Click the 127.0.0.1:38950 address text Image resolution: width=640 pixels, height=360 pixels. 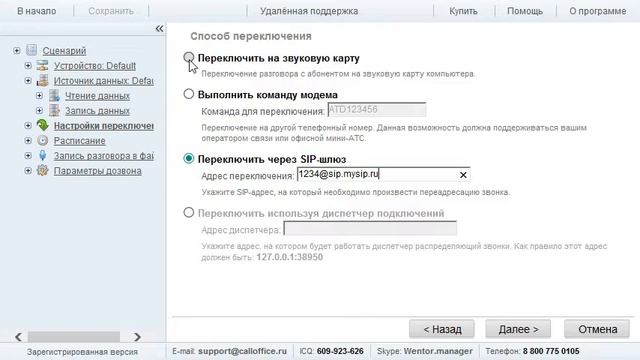click(290, 257)
